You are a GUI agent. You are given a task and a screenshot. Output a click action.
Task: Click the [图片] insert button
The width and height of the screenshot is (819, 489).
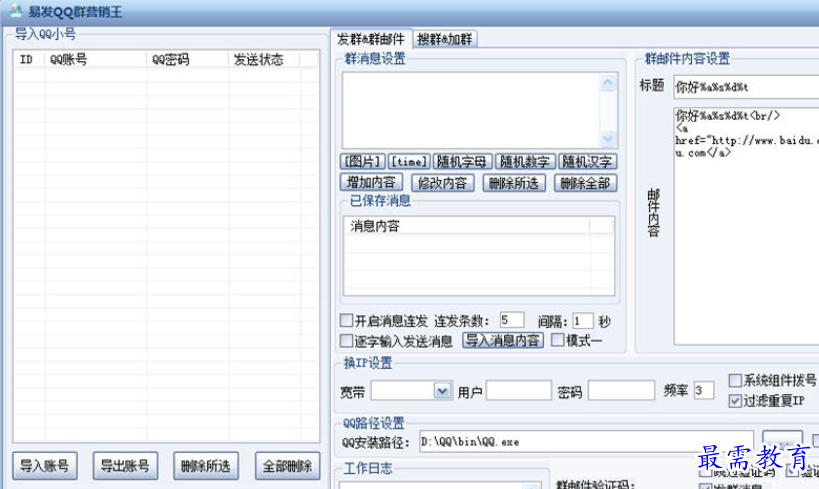point(362,161)
